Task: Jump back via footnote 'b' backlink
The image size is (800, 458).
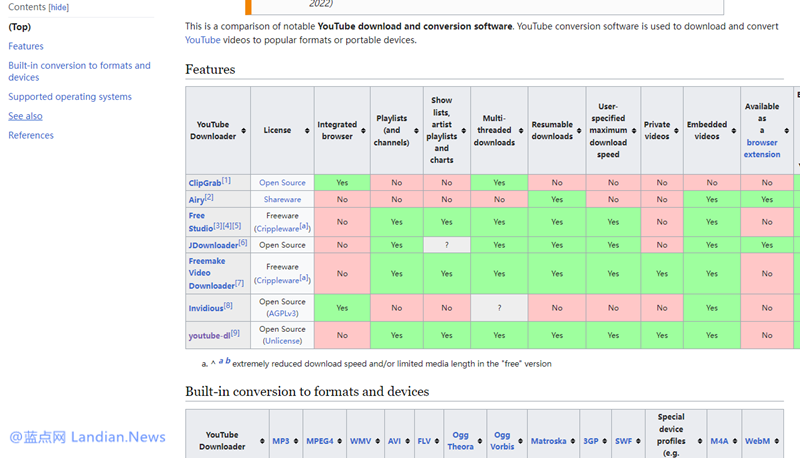Action: [228, 361]
